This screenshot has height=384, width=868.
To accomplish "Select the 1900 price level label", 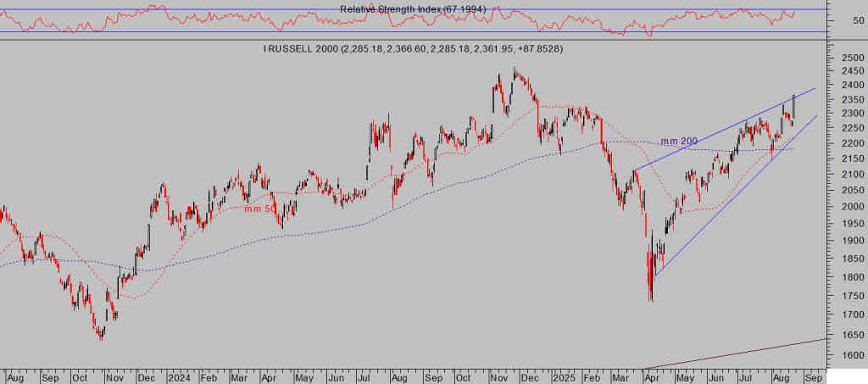I will pyautogui.click(x=851, y=241).
